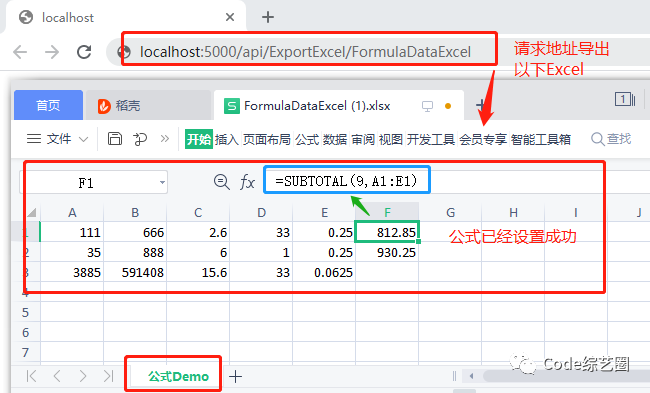Click cell containing 0.0625
This screenshot has width=650, height=393.
[x=324, y=272]
